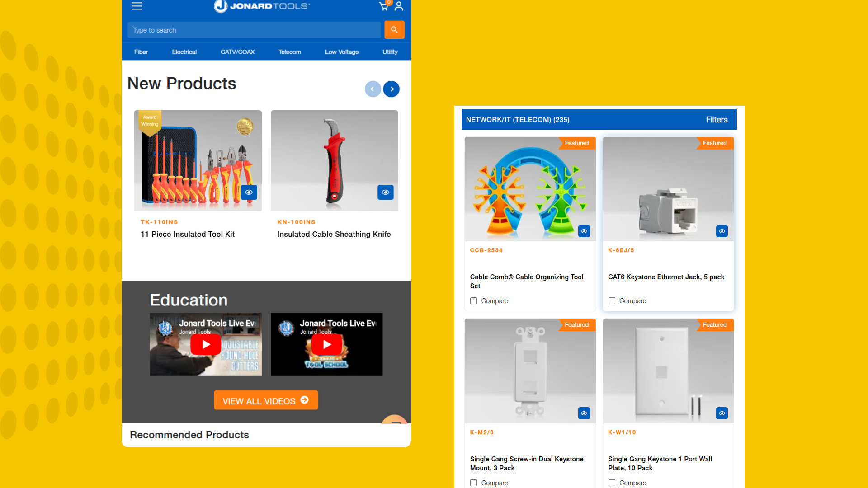Check Compare for Single Gang Dual Keystone Mount
Viewport: 868px width, 488px height.
473,483
